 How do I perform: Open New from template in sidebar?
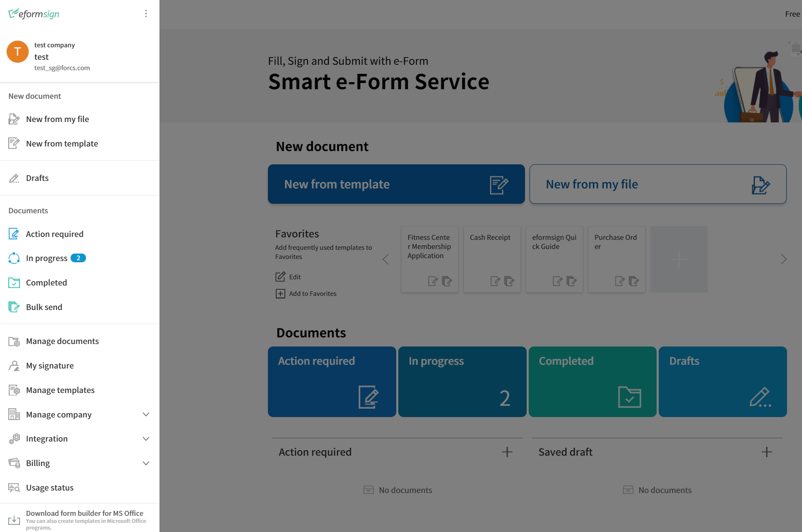pyautogui.click(x=80, y=144)
